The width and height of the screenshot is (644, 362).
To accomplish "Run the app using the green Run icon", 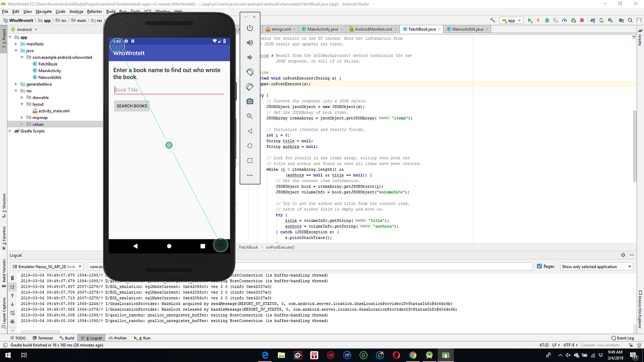I will click(530, 20).
